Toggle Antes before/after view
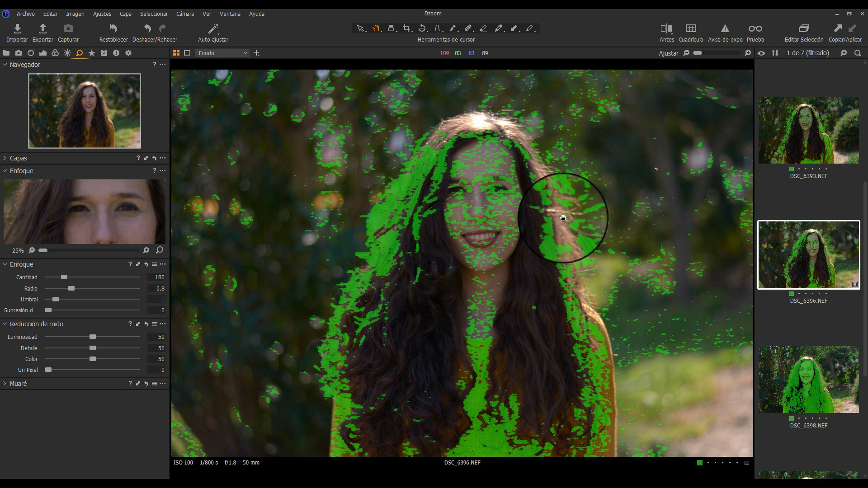The width and height of the screenshot is (868, 488). pos(667,32)
